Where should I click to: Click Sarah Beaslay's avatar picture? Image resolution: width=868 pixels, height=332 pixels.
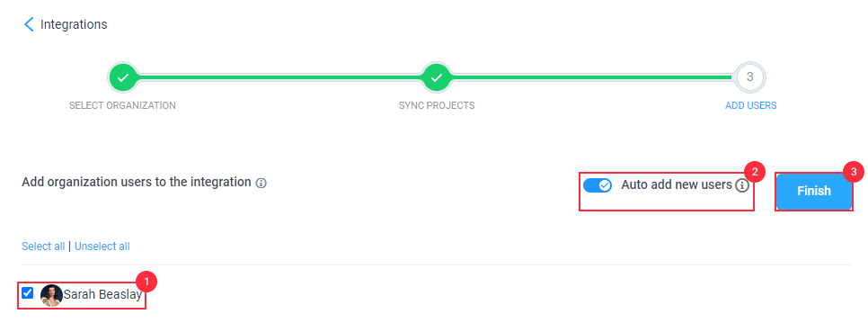51,295
